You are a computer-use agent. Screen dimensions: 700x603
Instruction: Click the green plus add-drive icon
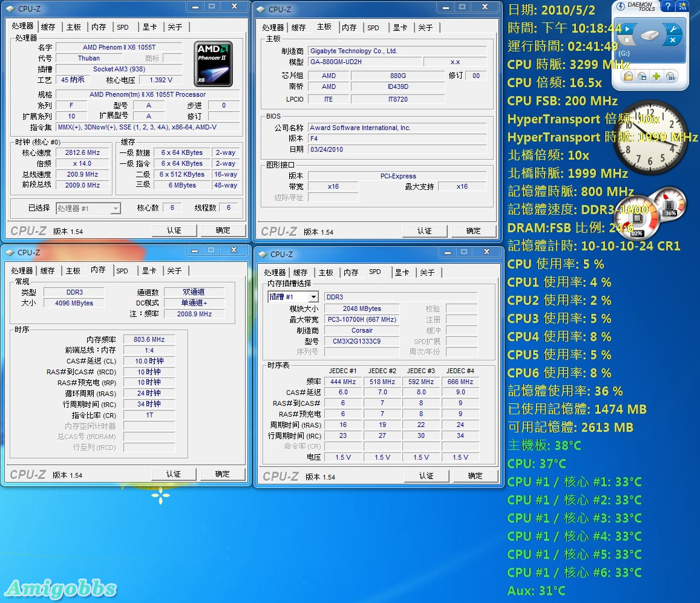pyautogui.click(x=656, y=76)
